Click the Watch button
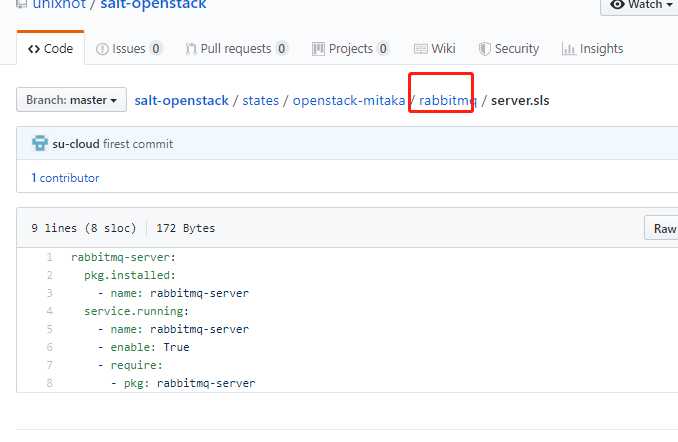This screenshot has width=678, height=442. coord(640,5)
